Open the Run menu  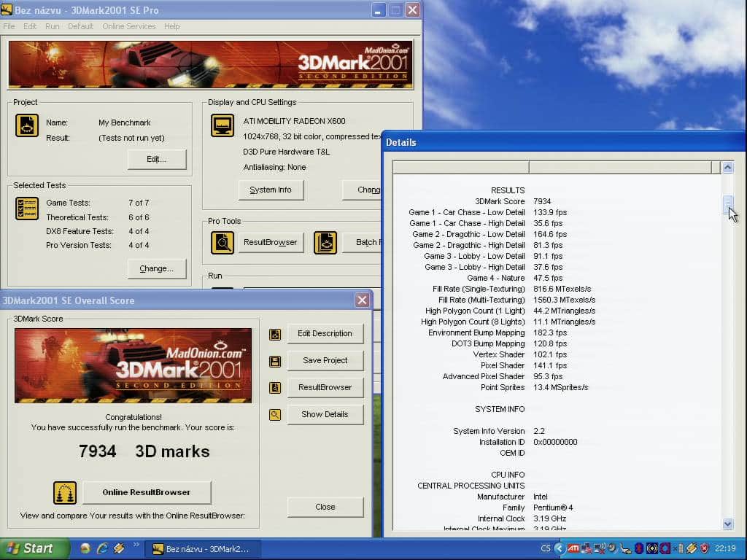click(53, 26)
